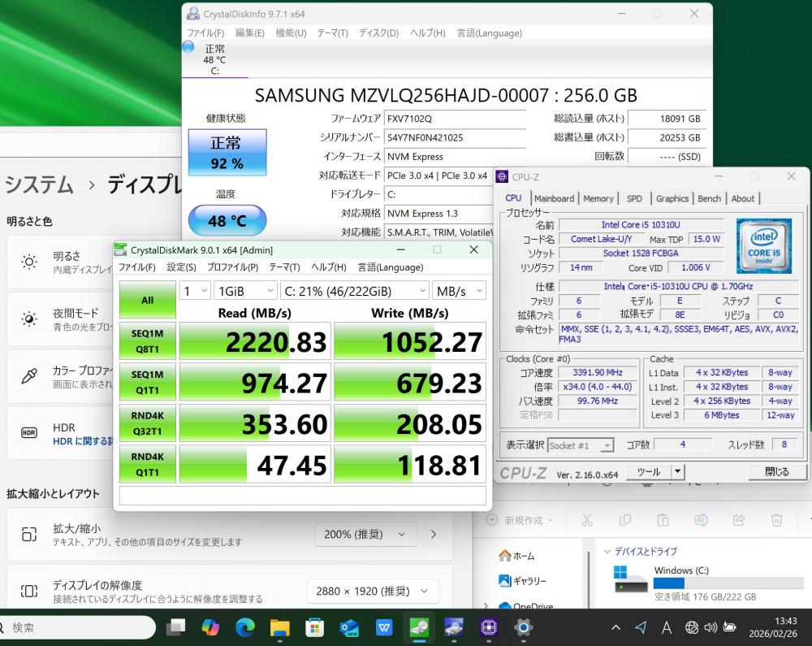Click the 閉じる button in CPU-Z
Viewport: 812px width, 646px height.
pos(776,472)
